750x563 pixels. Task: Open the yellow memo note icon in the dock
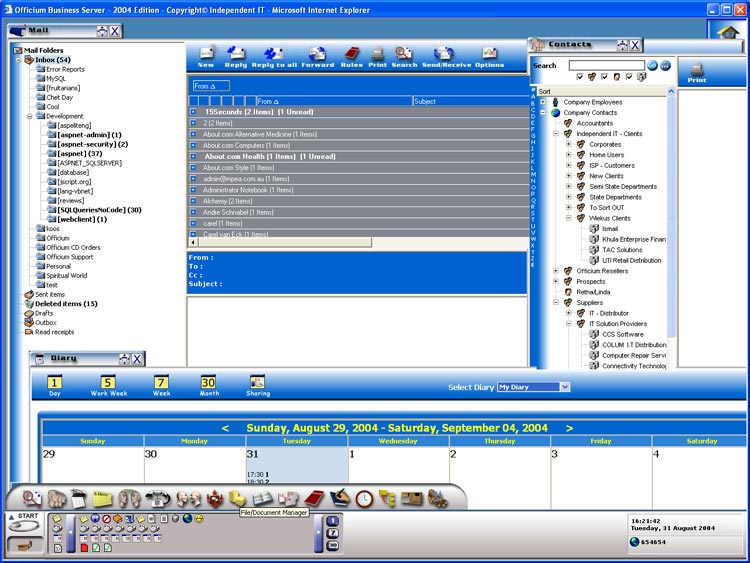pos(102,499)
